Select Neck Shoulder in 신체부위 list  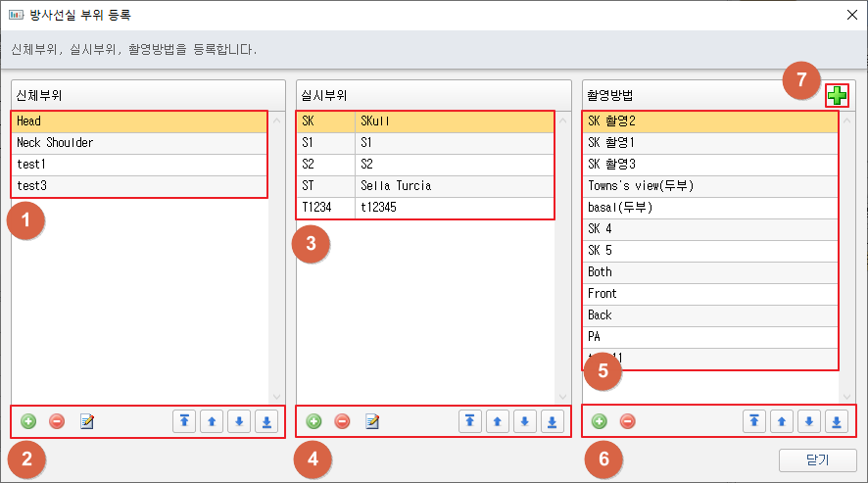[x=137, y=143]
